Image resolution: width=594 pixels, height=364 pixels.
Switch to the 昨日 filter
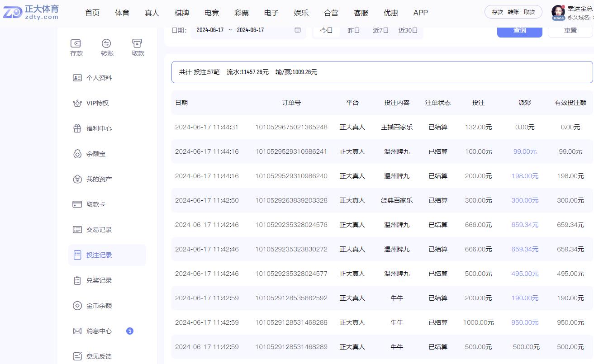point(353,30)
